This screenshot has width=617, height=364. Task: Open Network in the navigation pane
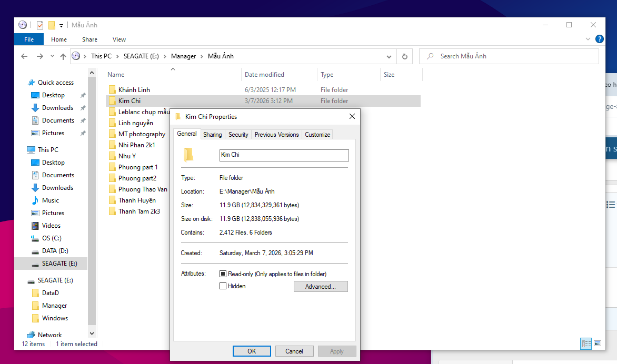click(x=49, y=335)
